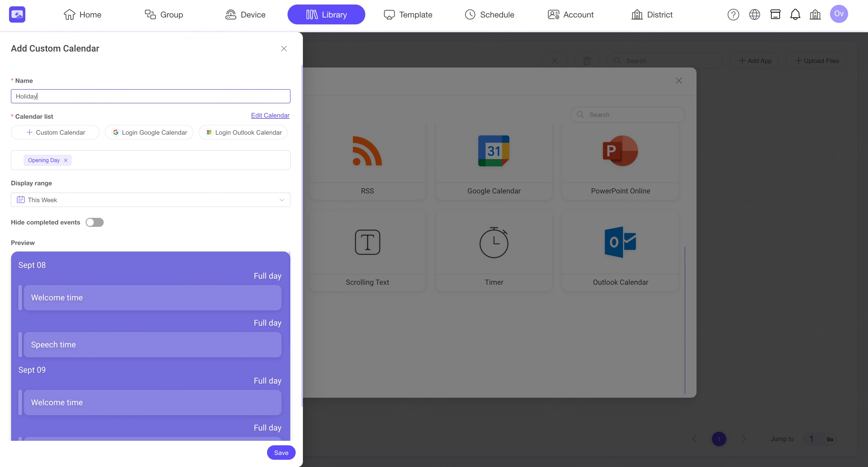Go to the next page arrow

tap(743, 439)
